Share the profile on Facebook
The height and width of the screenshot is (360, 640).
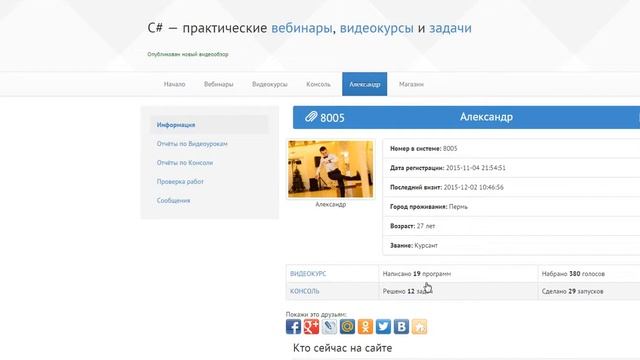tap(293, 327)
